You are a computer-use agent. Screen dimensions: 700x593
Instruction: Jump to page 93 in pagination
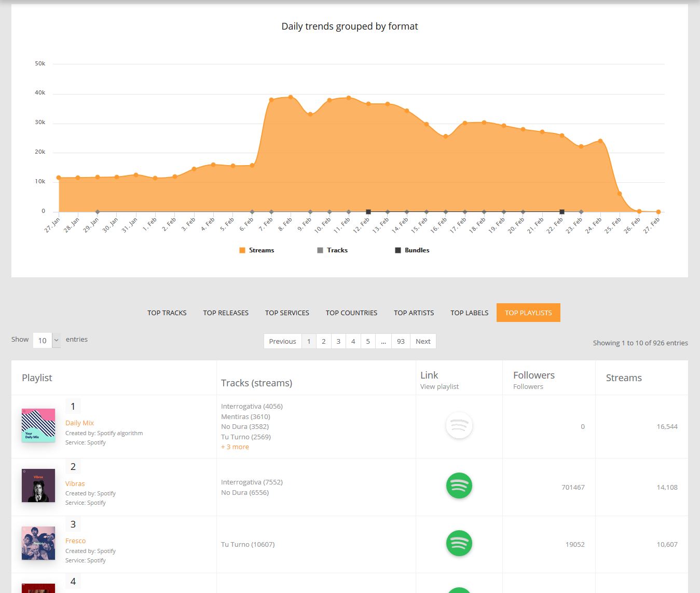pyautogui.click(x=401, y=341)
